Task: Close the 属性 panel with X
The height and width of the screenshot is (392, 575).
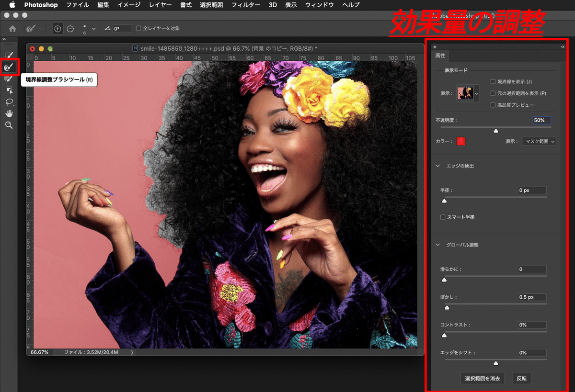Action: [x=435, y=47]
